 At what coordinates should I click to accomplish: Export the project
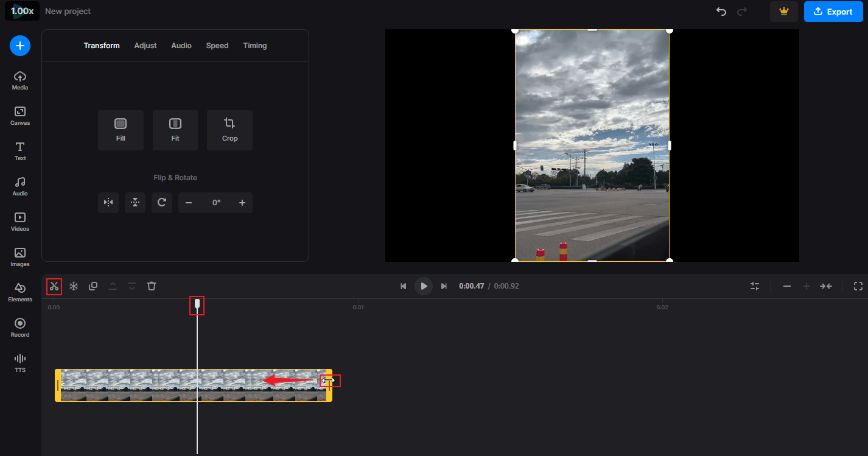(x=833, y=12)
